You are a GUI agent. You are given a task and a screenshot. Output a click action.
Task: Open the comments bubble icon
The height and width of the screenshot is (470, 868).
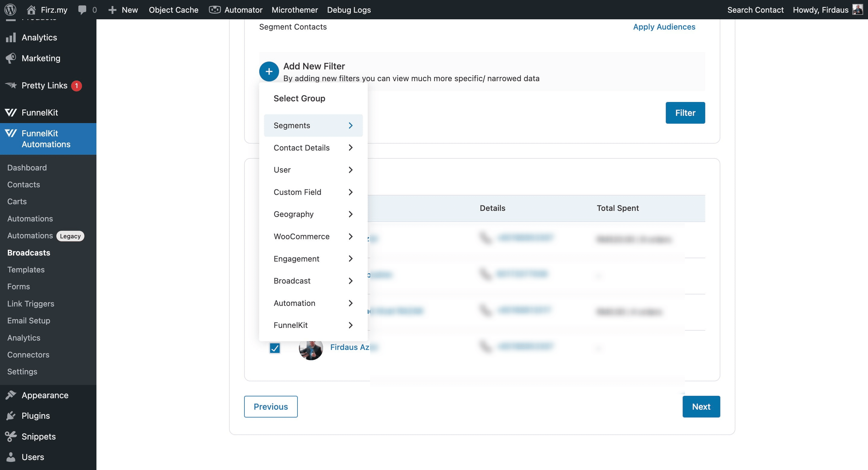click(x=82, y=10)
